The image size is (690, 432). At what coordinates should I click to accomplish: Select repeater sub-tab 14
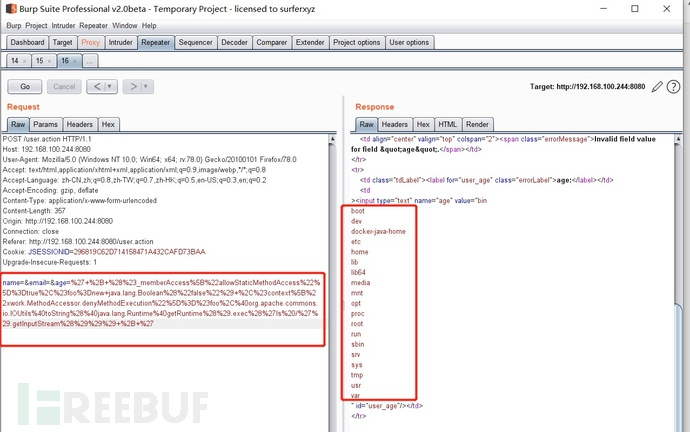coord(15,61)
